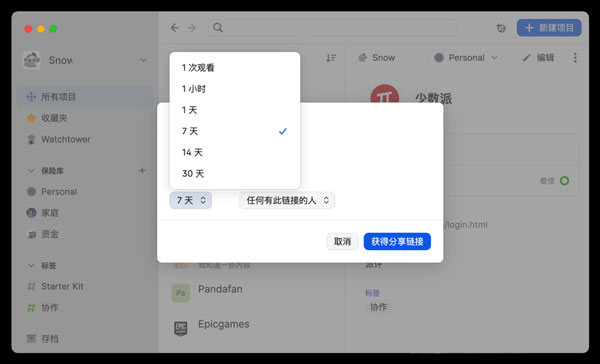
Task: Click the 收藏夹 star icon
Action: pyautogui.click(x=31, y=118)
